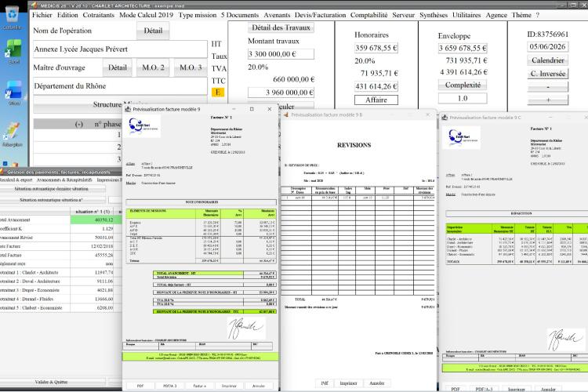
Task: Open the Recycle Bin desktop icon
Action: pyautogui.click(x=13, y=16)
